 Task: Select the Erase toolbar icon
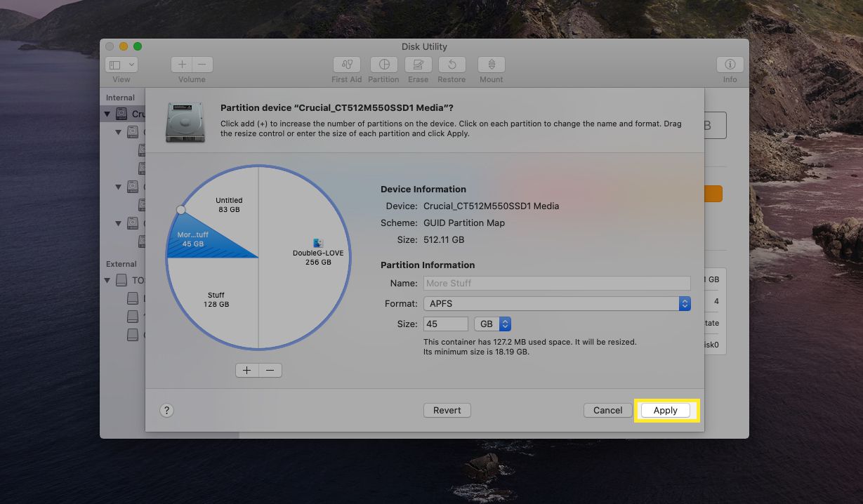click(x=418, y=65)
